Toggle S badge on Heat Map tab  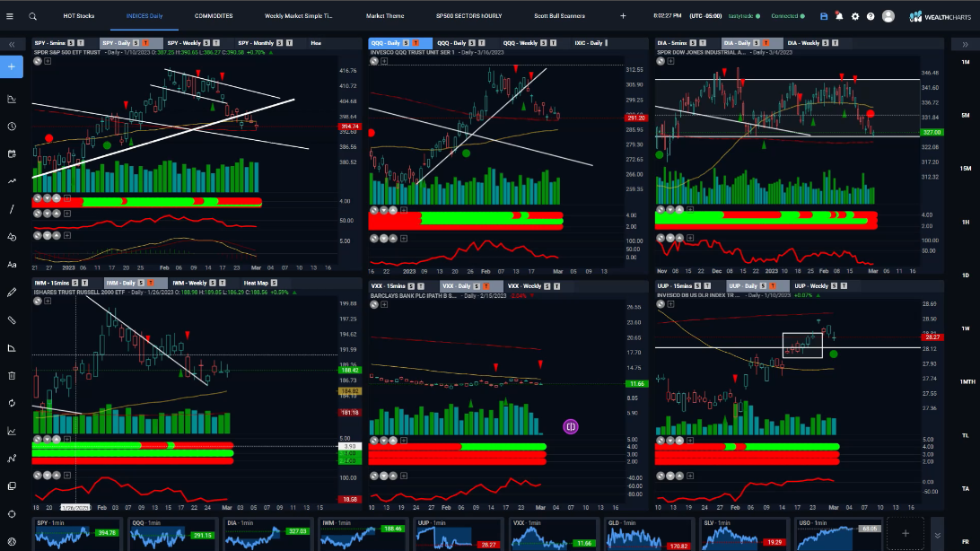point(274,283)
